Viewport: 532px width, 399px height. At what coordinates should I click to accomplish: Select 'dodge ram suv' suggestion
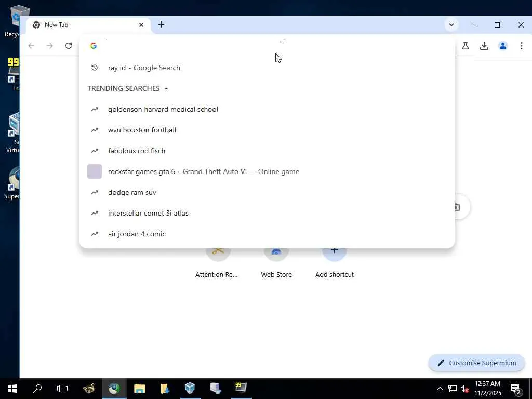pyautogui.click(x=267, y=192)
